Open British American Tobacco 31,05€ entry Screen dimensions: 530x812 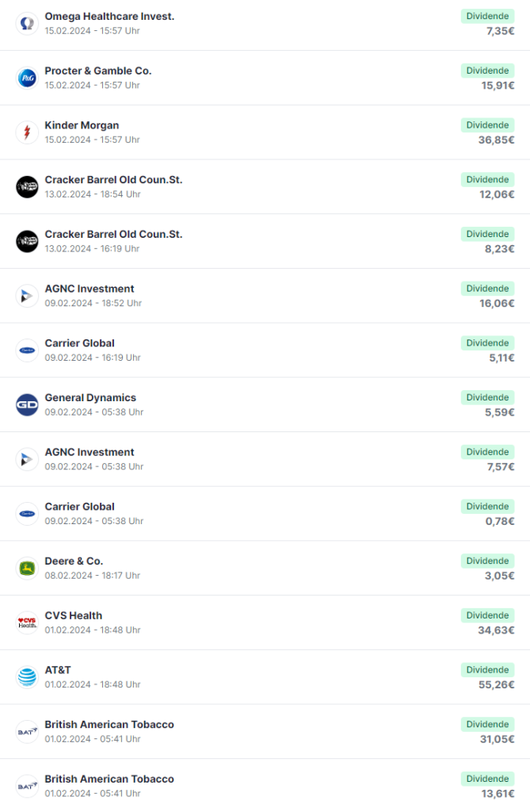[x=265, y=732]
